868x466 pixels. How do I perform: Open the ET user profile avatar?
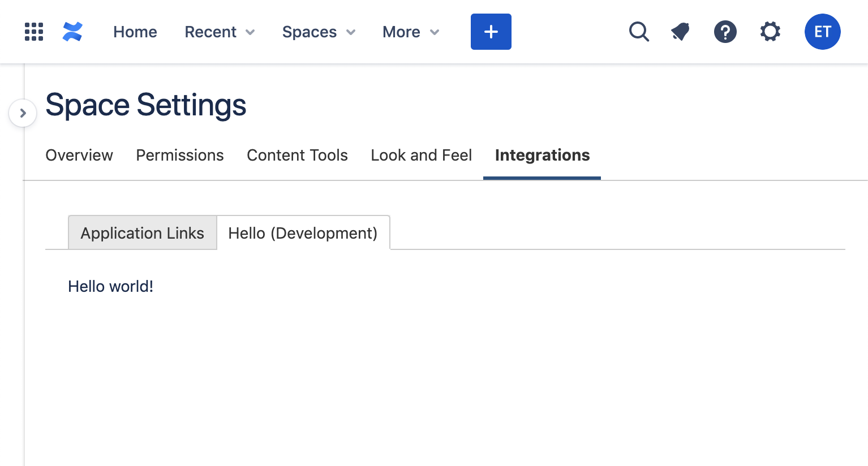pyautogui.click(x=822, y=32)
